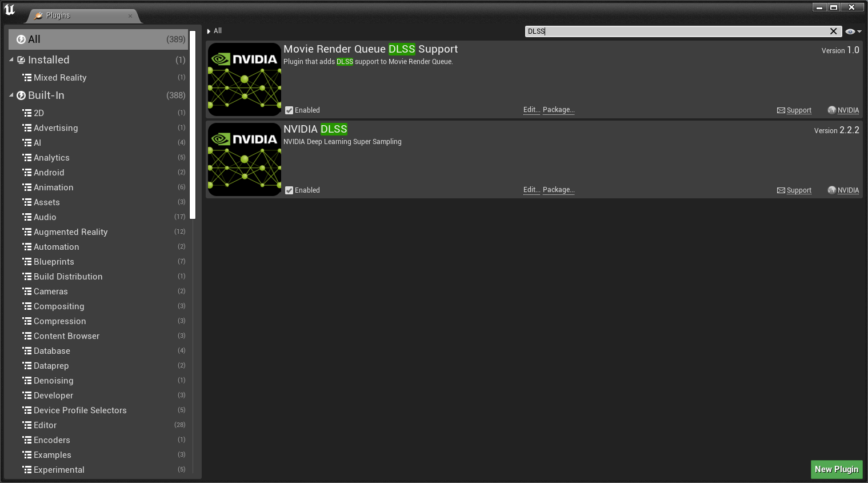Expand the All breadcrumb arrow
Viewport: 868px width, 483px height.
click(x=209, y=31)
